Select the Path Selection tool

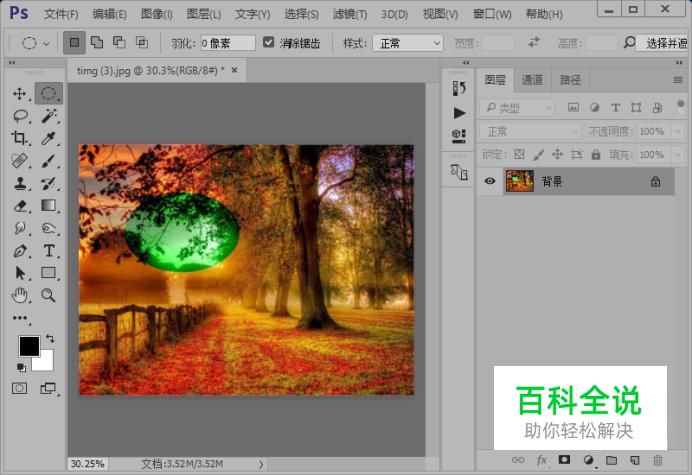click(19, 273)
